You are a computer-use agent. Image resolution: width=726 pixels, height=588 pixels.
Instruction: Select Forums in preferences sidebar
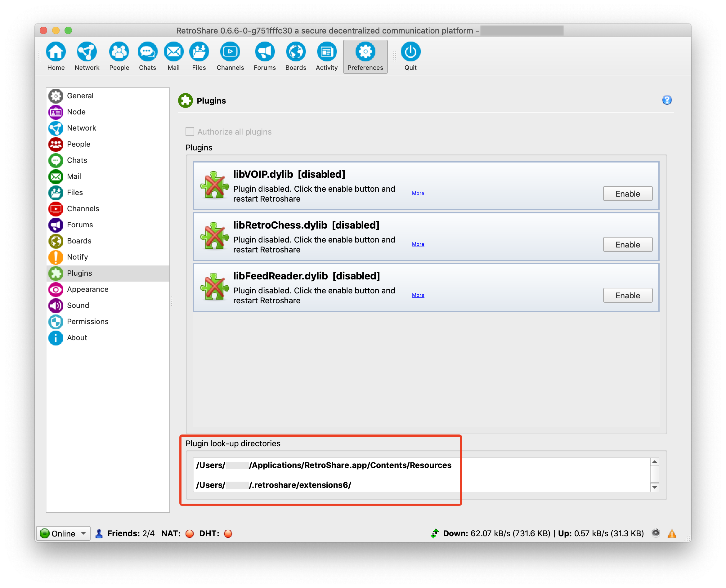tap(108, 225)
